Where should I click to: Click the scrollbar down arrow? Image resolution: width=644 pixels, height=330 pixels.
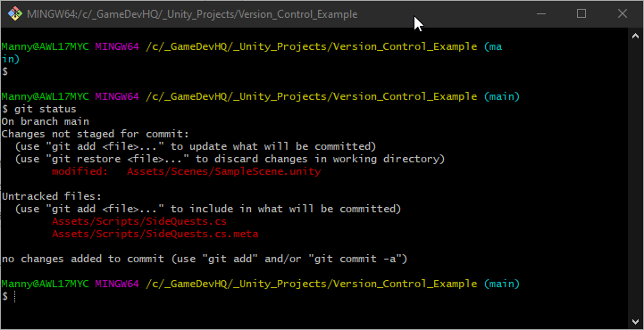[635, 320]
